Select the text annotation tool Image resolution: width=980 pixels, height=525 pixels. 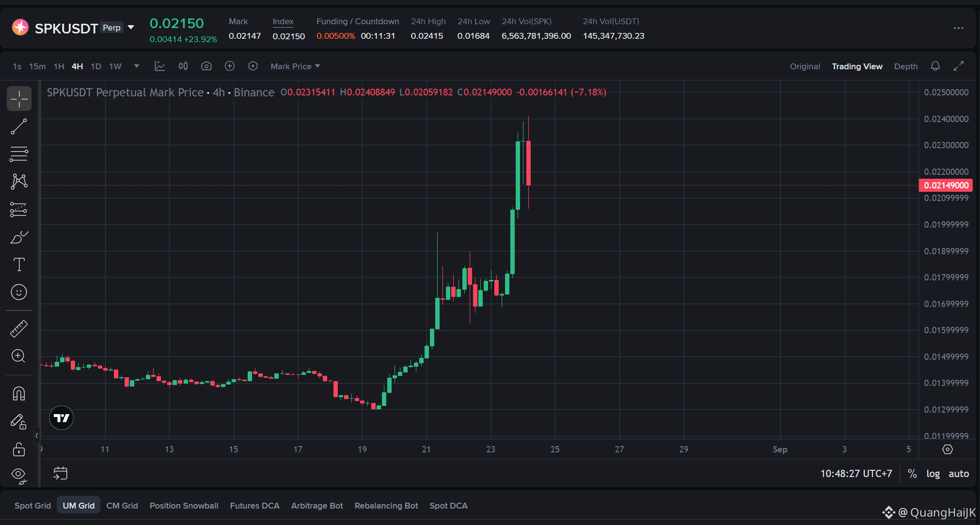click(x=19, y=264)
